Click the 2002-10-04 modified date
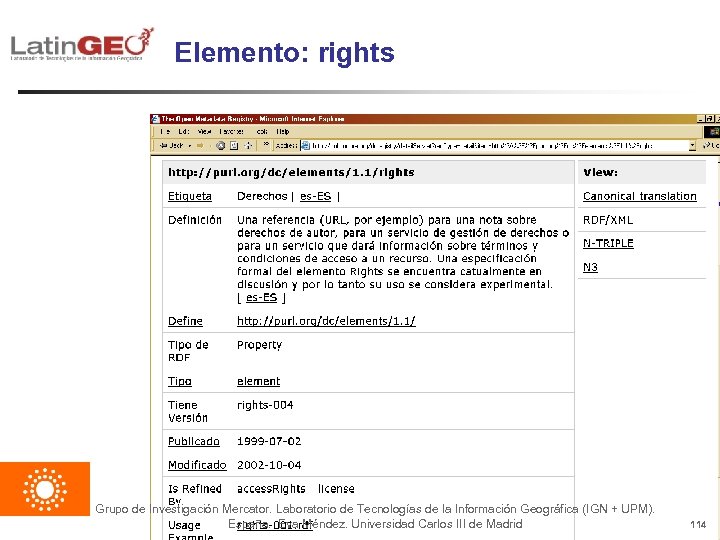720x540 pixels. tap(269, 465)
